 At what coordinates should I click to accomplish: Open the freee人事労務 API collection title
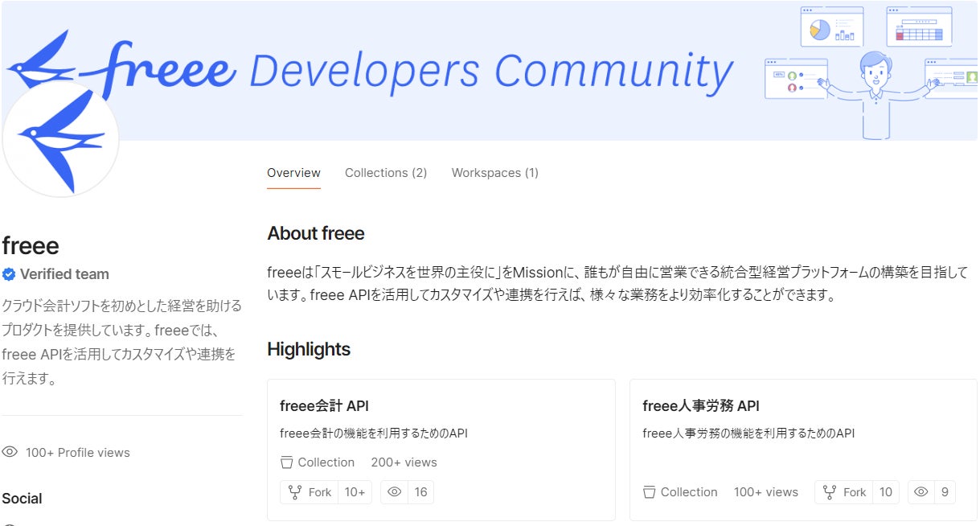701,405
